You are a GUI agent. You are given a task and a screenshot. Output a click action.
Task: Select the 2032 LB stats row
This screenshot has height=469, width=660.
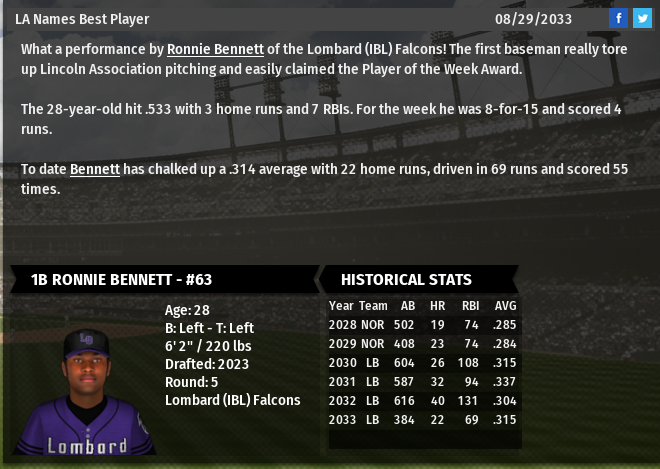point(424,400)
